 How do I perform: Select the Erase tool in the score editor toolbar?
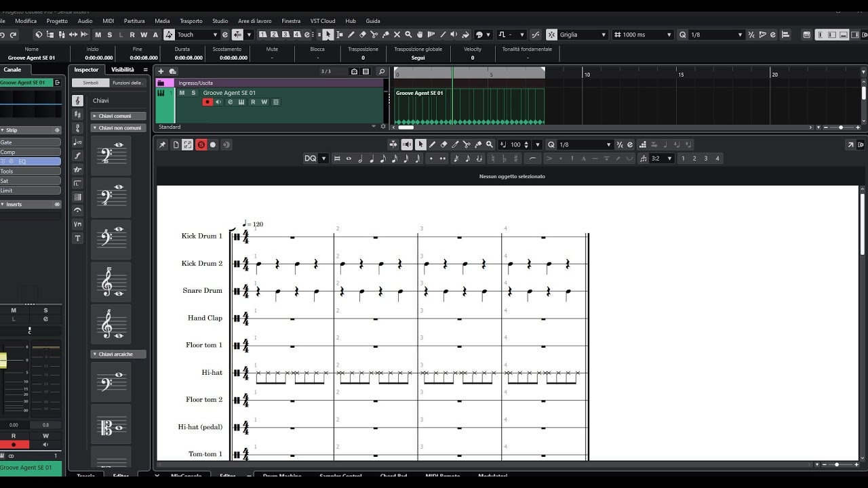click(x=443, y=144)
